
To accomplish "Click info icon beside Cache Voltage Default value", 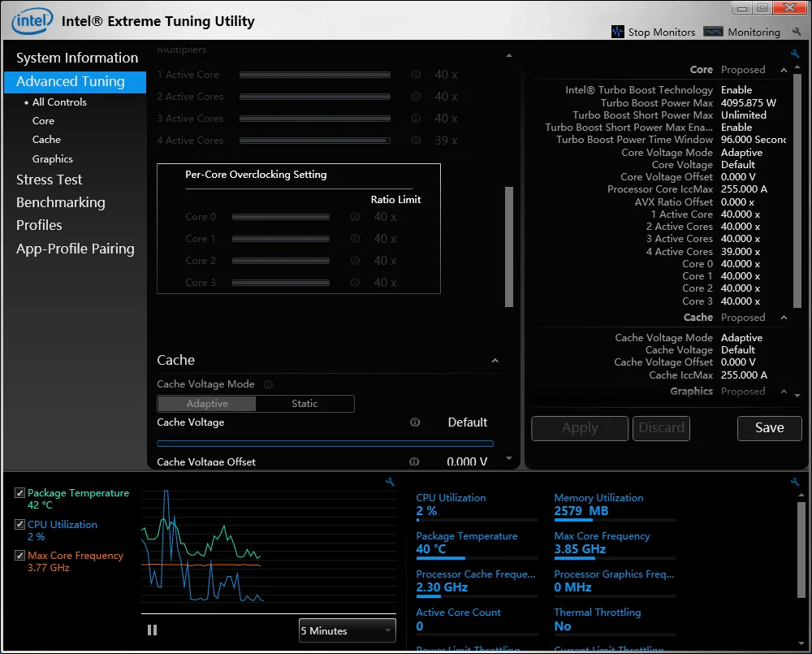I will (415, 422).
